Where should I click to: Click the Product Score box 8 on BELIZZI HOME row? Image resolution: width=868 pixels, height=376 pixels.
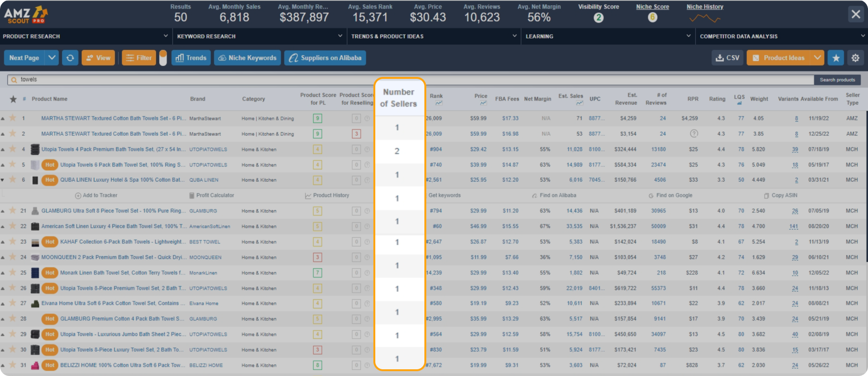point(317,365)
